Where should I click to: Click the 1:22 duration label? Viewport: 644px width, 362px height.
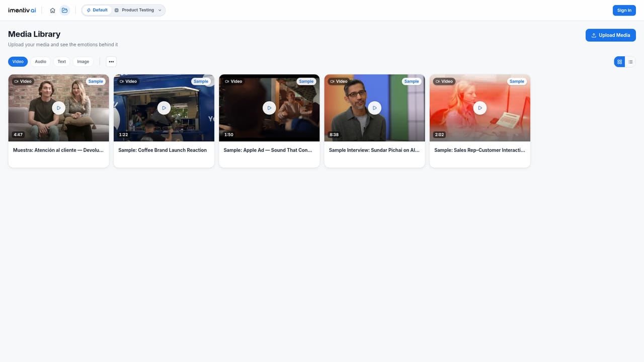pyautogui.click(x=123, y=135)
